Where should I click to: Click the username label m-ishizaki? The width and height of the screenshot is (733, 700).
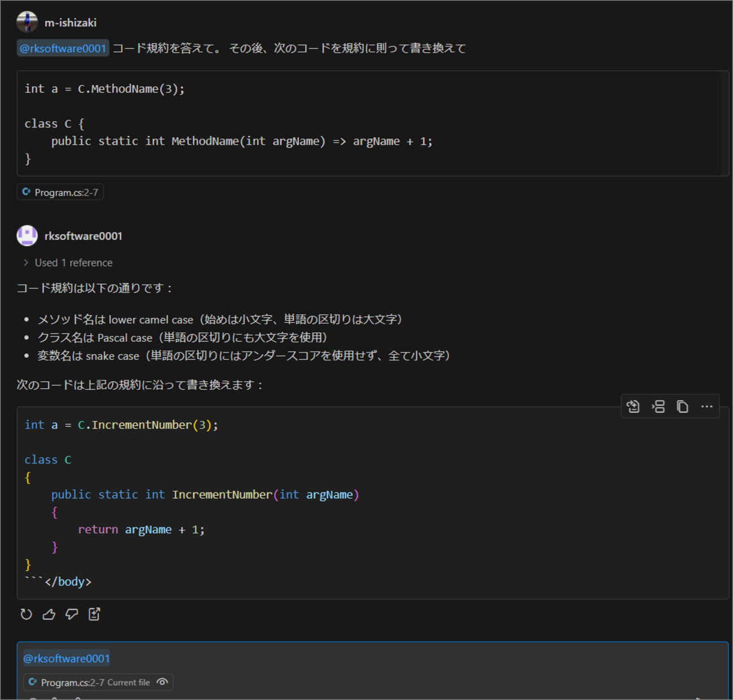[x=70, y=21]
